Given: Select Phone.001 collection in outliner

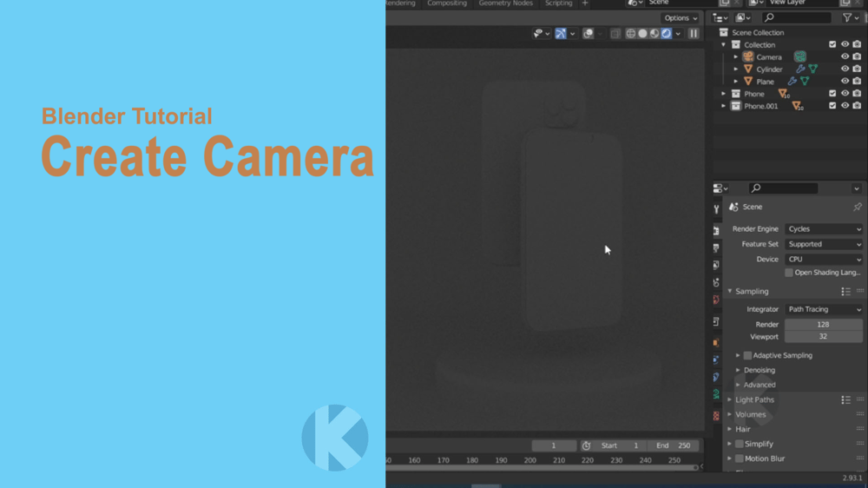Looking at the screenshot, I should tap(760, 106).
